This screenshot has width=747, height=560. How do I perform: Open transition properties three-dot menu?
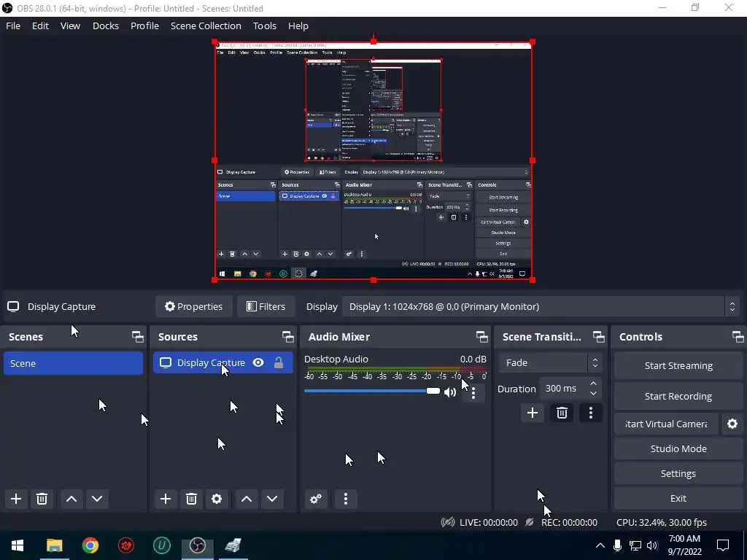click(x=591, y=413)
